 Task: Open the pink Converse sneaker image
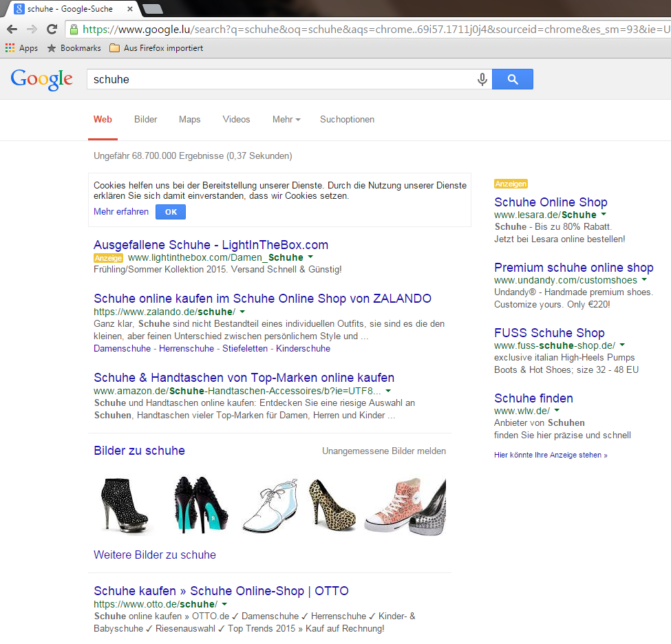tap(394, 505)
